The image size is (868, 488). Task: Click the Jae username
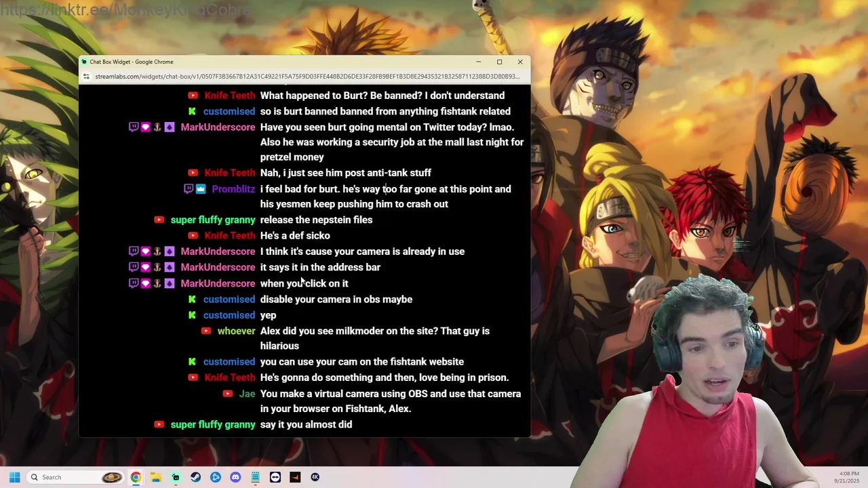tap(247, 394)
